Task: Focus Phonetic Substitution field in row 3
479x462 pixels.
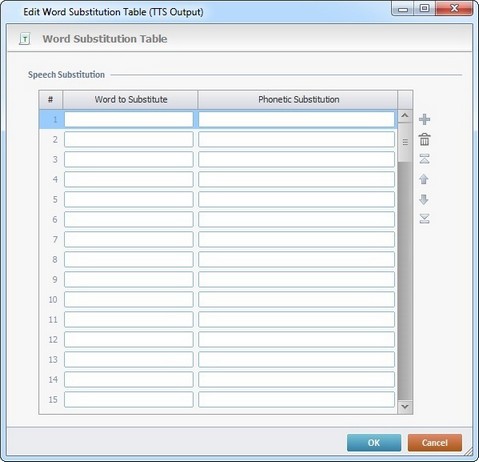Action: pos(296,159)
